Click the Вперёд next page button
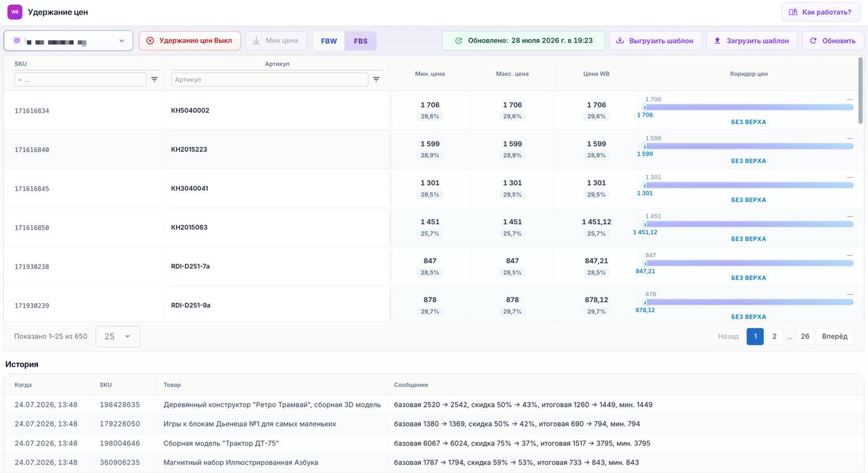The height and width of the screenshot is (473, 868). tap(835, 337)
